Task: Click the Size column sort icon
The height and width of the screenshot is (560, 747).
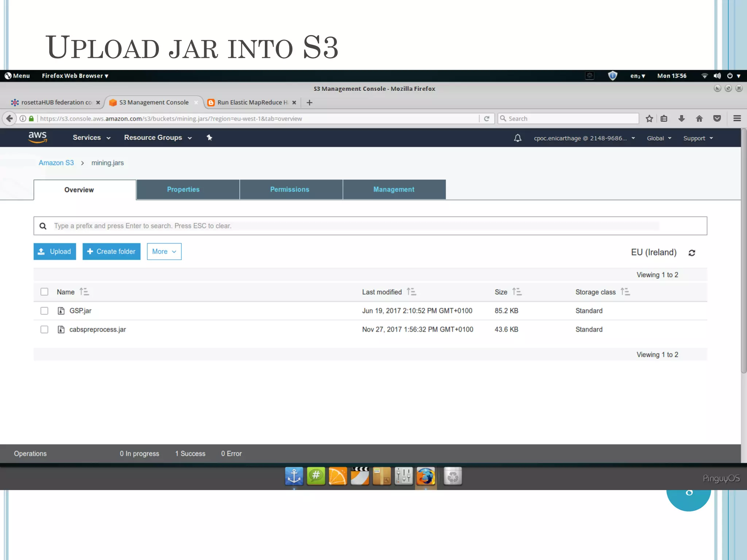Action: (x=517, y=292)
